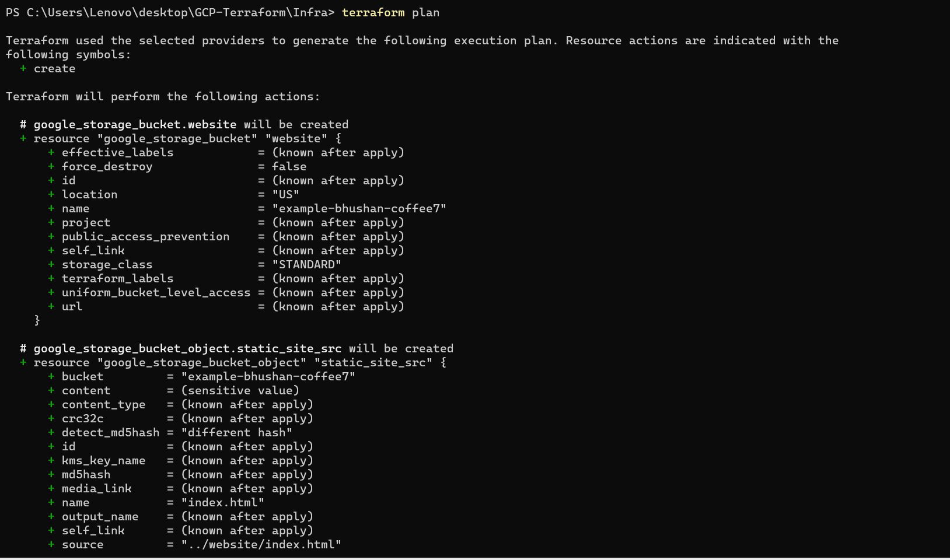950x560 pixels.
Task: Click the closing brace of website resource
Action: (x=37, y=320)
